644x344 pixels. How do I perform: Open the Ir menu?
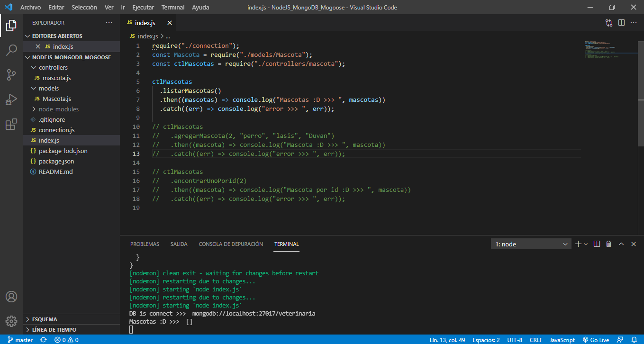123,8
